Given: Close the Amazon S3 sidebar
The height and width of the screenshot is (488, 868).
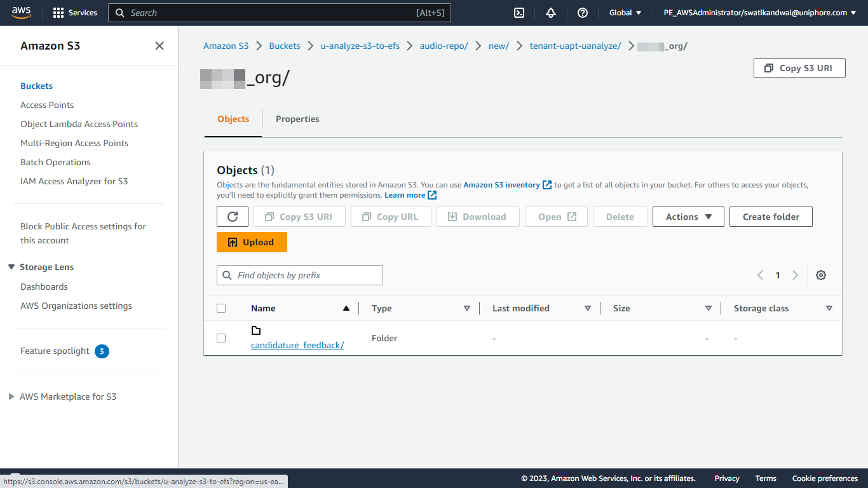Looking at the screenshot, I should coord(159,46).
